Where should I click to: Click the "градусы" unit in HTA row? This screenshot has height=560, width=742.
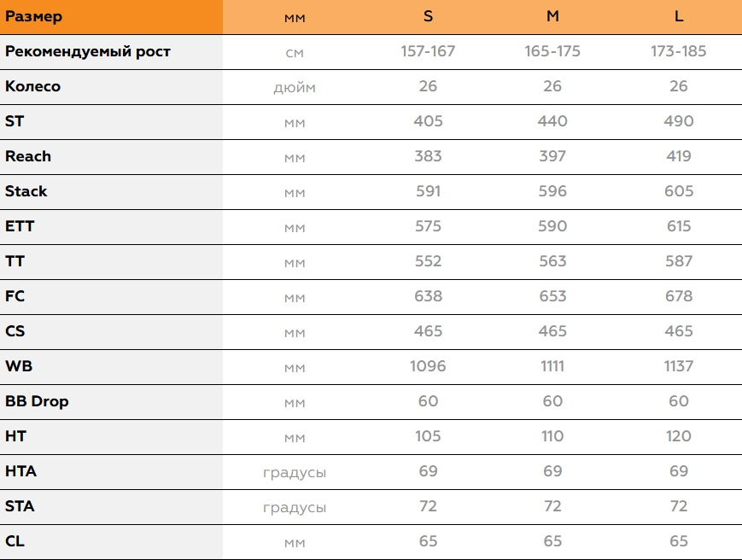pyautogui.click(x=295, y=472)
